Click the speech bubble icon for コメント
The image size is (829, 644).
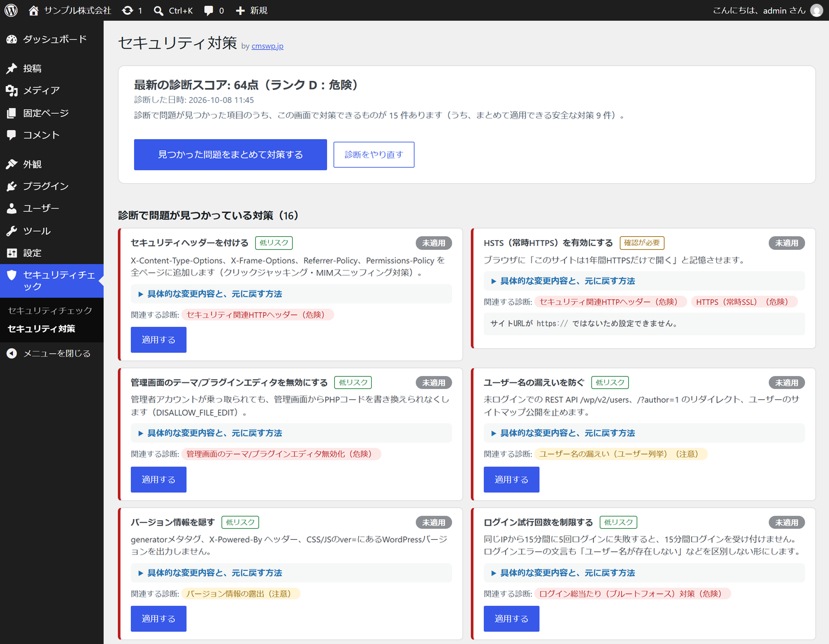pos(12,135)
